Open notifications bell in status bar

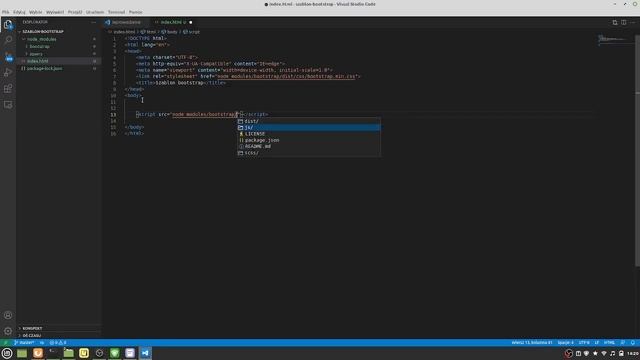click(633, 343)
